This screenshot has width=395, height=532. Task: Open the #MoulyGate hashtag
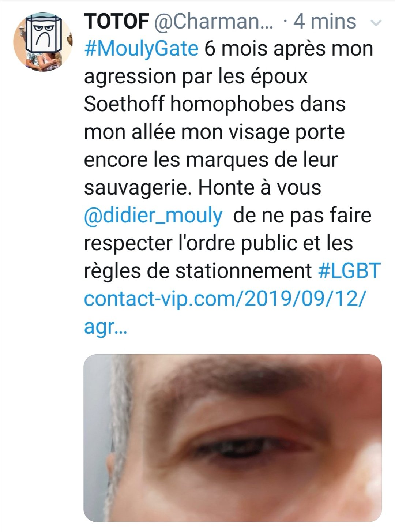click(142, 49)
